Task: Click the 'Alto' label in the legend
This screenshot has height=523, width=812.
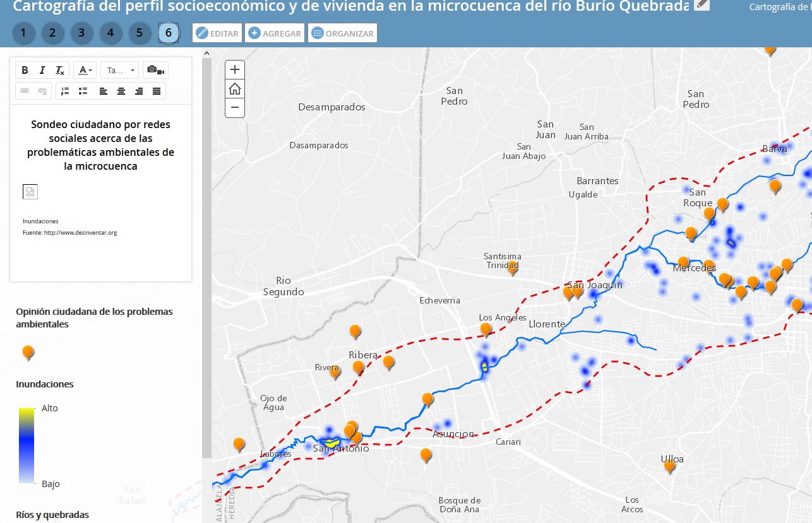Action: [x=50, y=408]
